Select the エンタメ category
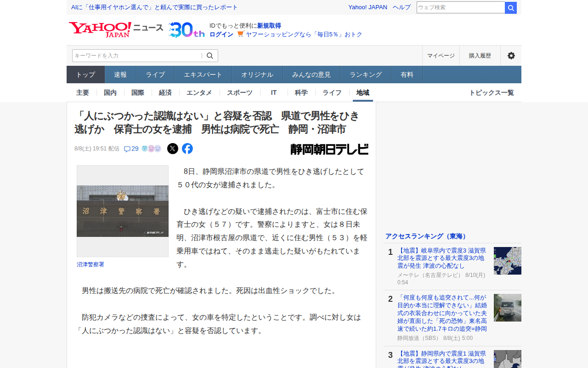This screenshot has height=368, width=588. coord(199,92)
